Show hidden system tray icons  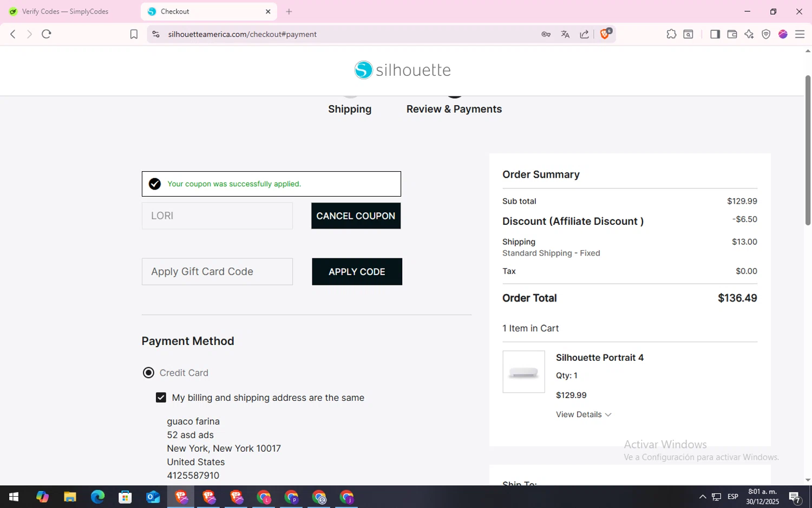(x=703, y=497)
